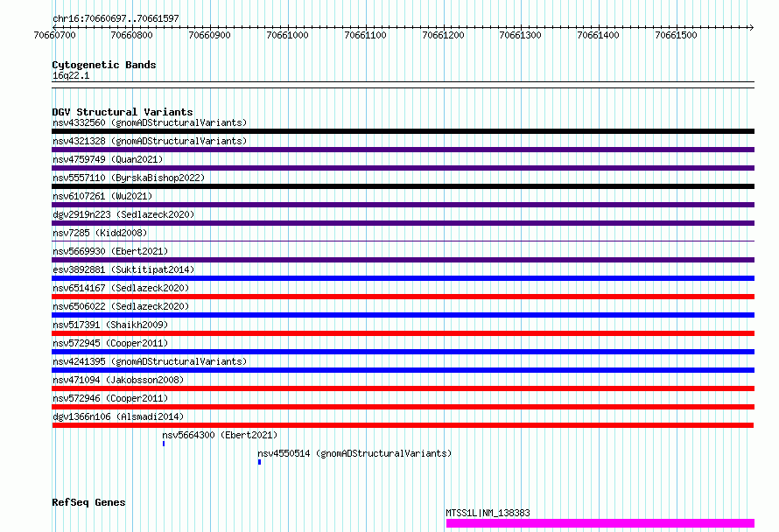Click small blue marker under nsv4550514
The image size is (779, 532).
[259, 462]
